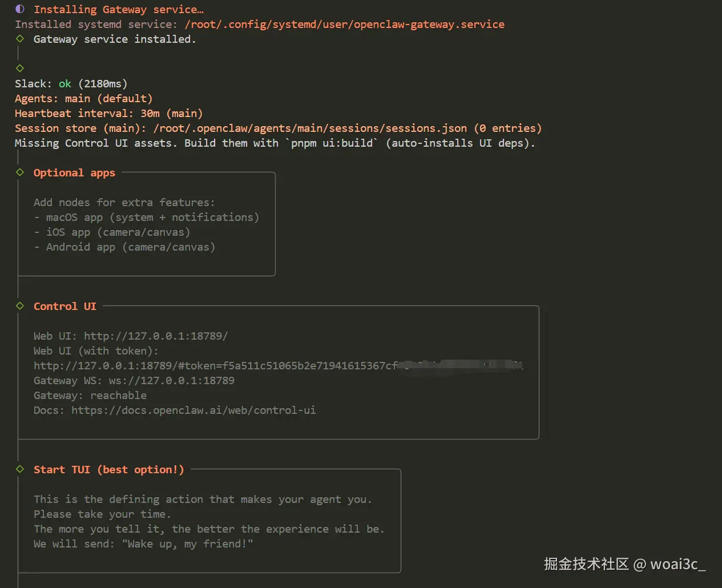This screenshot has width=722, height=588.
Task: Open the sessions.json session store path
Action: click(x=309, y=128)
